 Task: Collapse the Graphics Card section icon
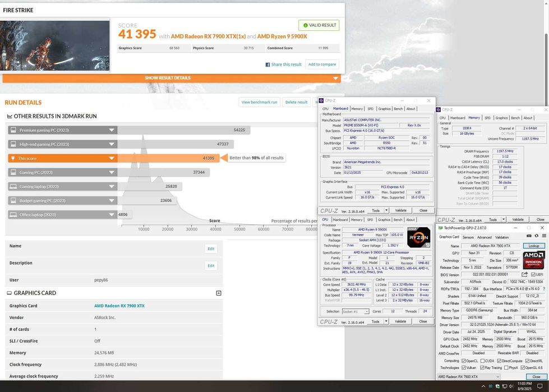coord(219,293)
